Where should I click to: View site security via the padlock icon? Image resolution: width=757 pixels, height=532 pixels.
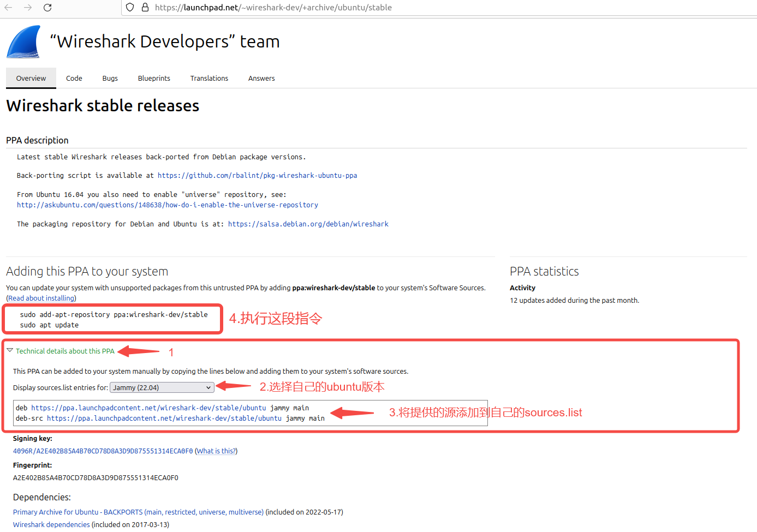(x=145, y=8)
